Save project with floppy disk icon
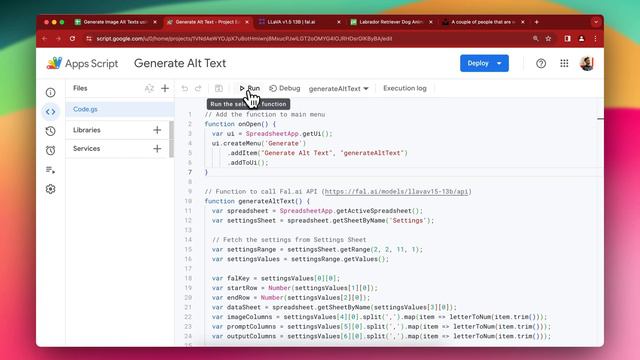The image size is (640, 360). 219,88
